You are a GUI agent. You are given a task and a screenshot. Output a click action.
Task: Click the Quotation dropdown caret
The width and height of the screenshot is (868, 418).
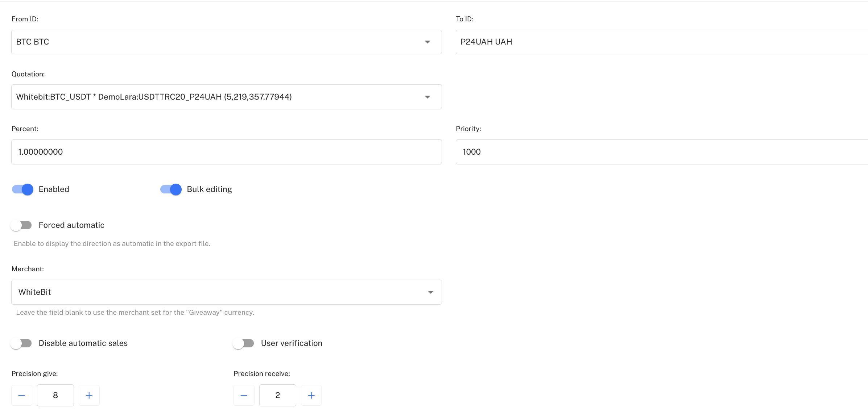pos(427,97)
